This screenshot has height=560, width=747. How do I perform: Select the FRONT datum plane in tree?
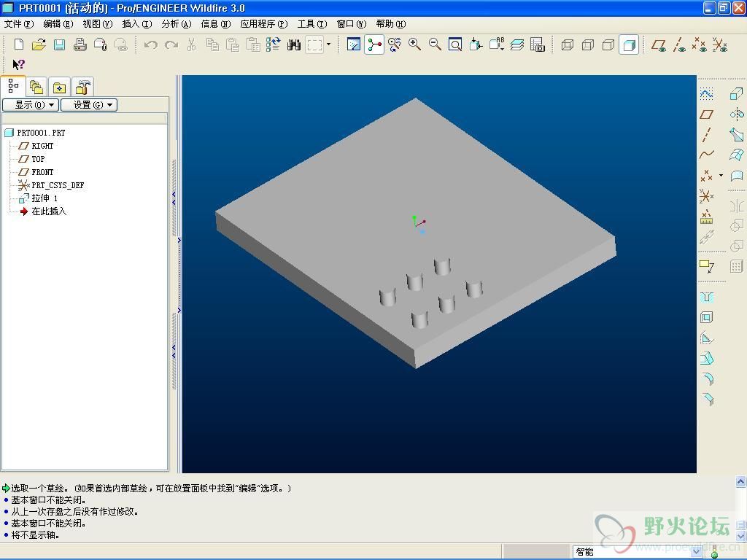tap(42, 172)
